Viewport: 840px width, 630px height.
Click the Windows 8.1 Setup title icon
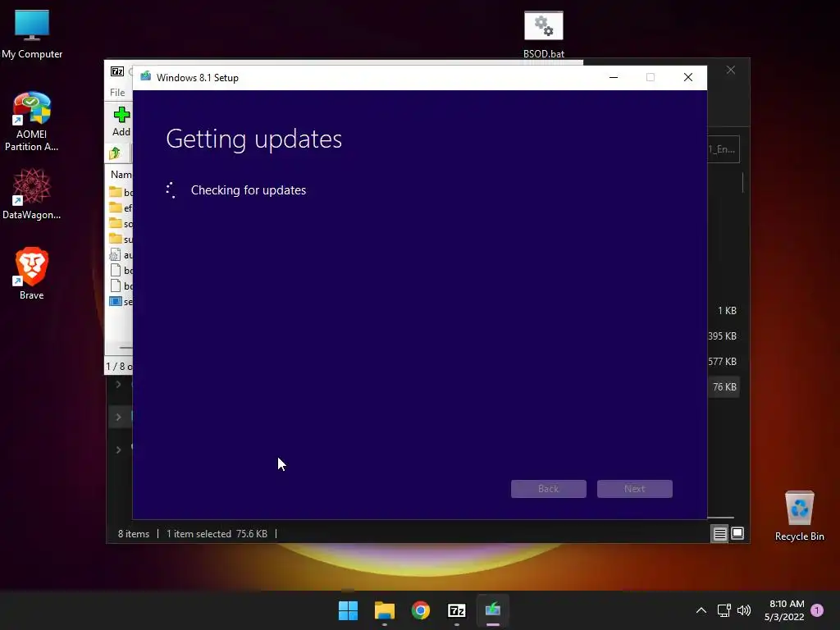tap(145, 77)
